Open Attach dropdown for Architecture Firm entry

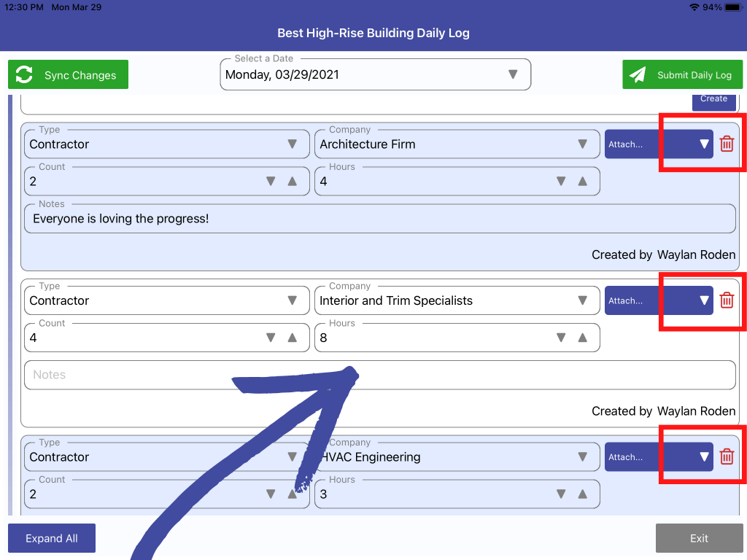[x=659, y=144]
